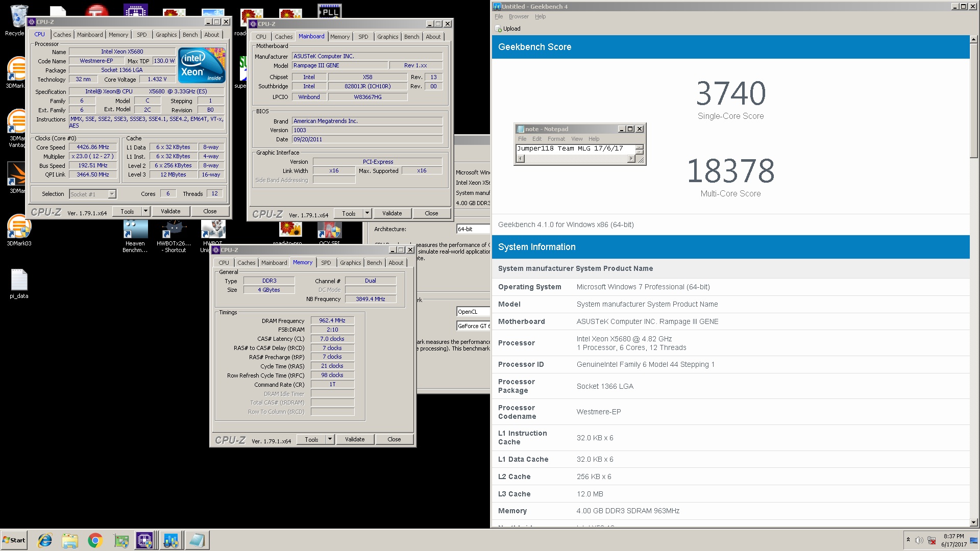Open the Socket #1 selection combo box

(92, 194)
